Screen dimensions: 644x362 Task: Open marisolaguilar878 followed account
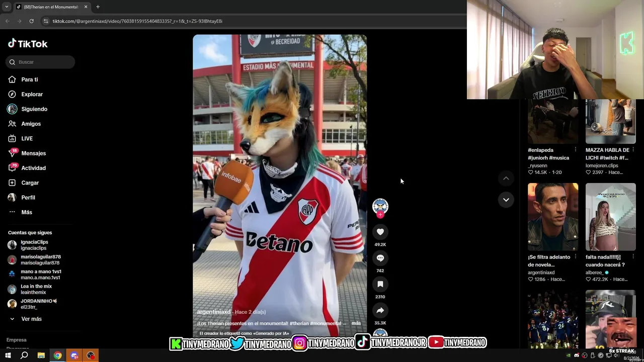40,259
